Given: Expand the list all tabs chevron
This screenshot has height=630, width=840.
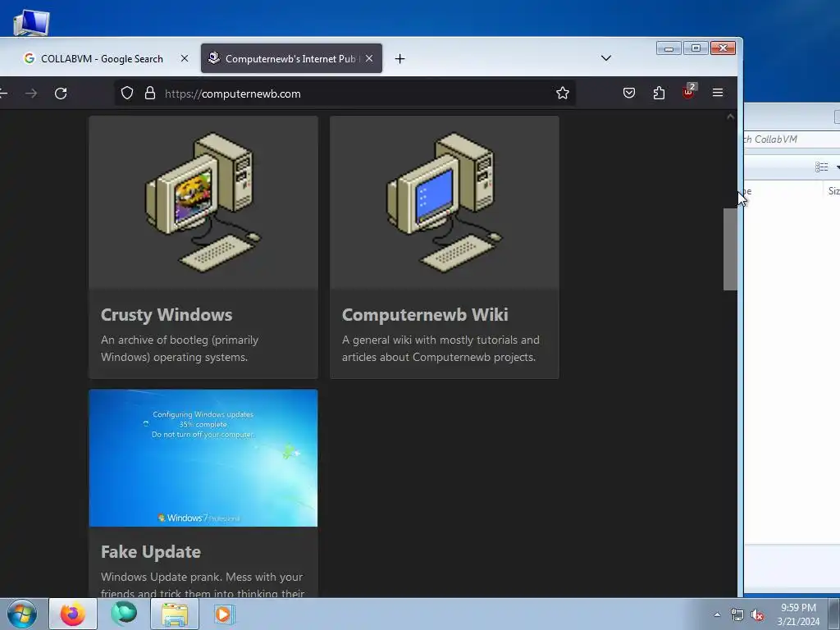Looking at the screenshot, I should [606, 58].
